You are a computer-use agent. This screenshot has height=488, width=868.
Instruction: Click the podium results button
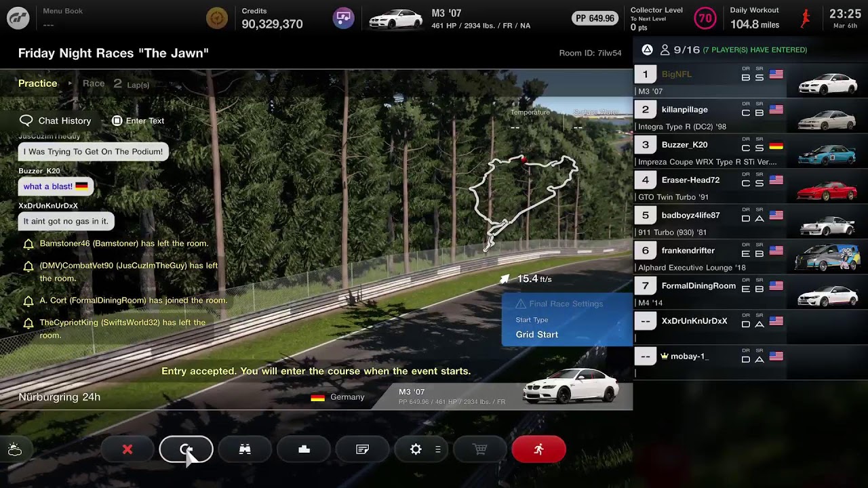coord(304,449)
